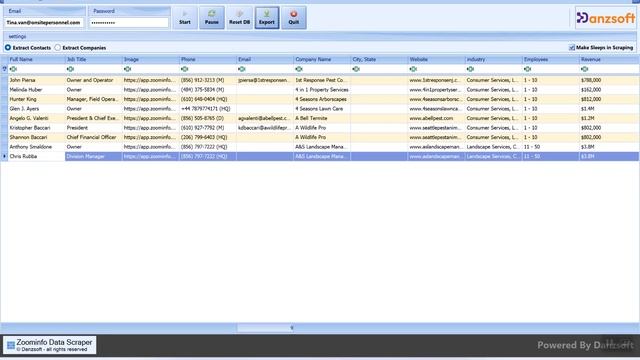Open the Industry column filter icon
This screenshot has height=360, width=640.
point(471,69)
